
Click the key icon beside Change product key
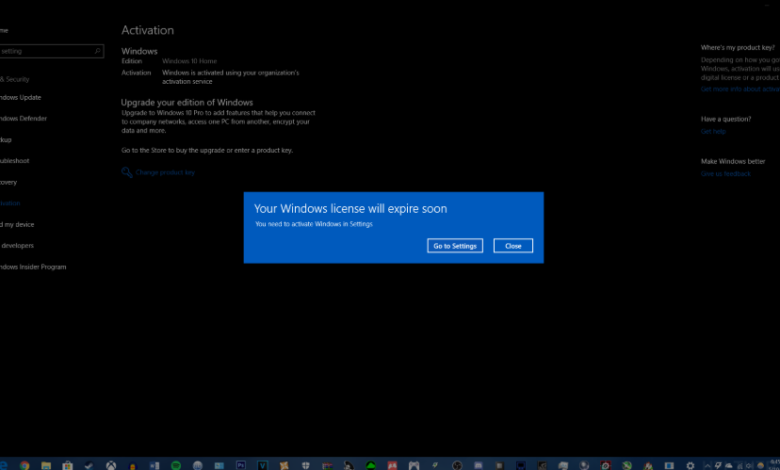127,173
